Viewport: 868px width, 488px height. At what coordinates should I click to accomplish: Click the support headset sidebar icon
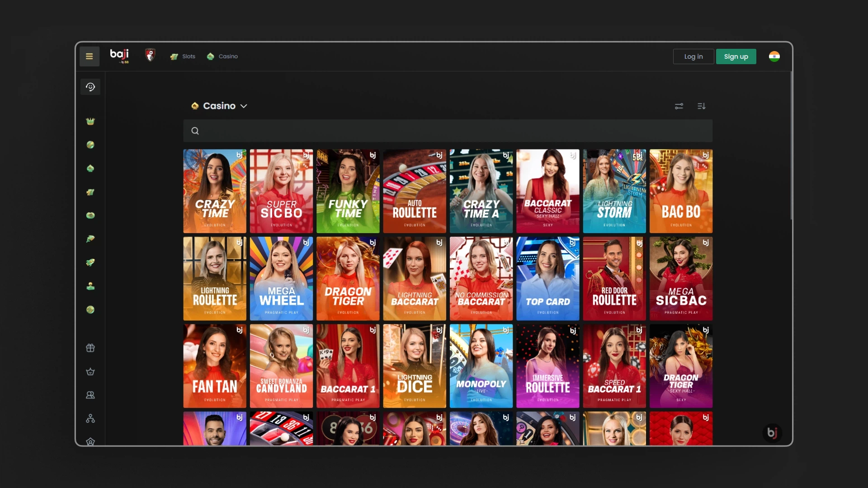pos(90,87)
